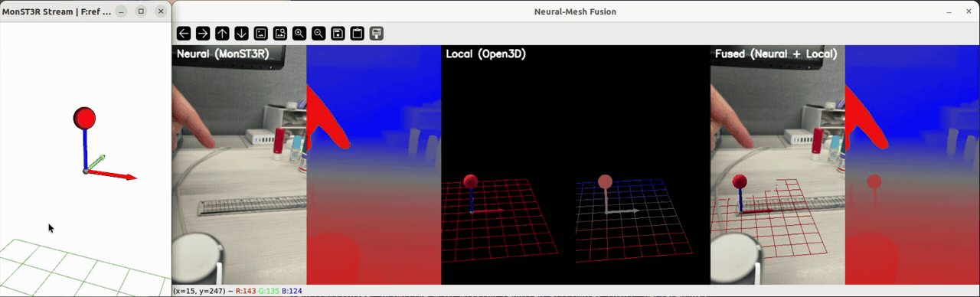Click the red X-axis arrow in MonST3R Stream
The height and width of the screenshot is (297, 980).
112,175
